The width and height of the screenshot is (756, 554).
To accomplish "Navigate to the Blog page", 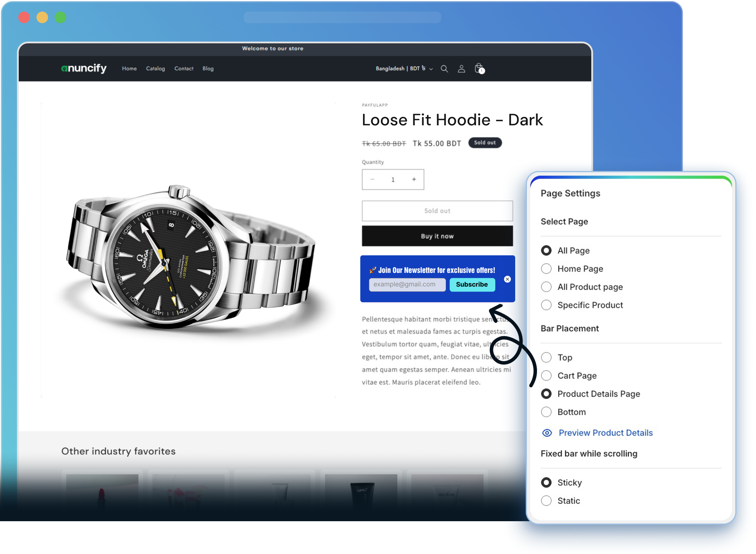I will coord(208,69).
